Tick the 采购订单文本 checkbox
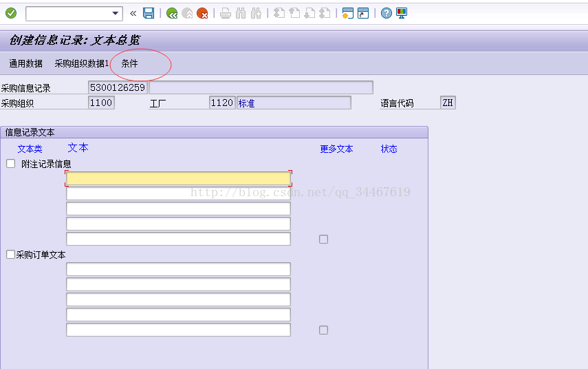Viewport: 588px width, 369px height. pyautogui.click(x=11, y=255)
